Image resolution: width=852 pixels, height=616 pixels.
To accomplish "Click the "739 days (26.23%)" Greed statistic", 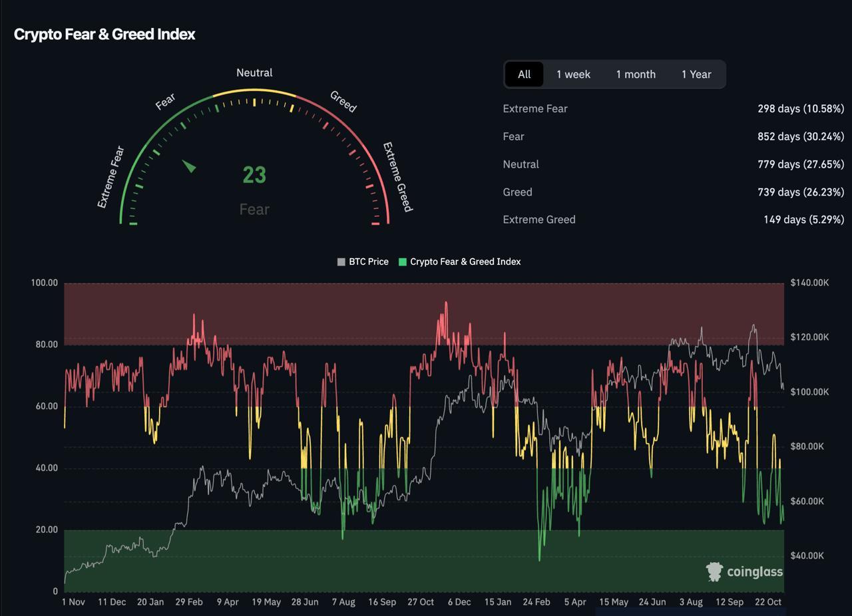I will [800, 192].
